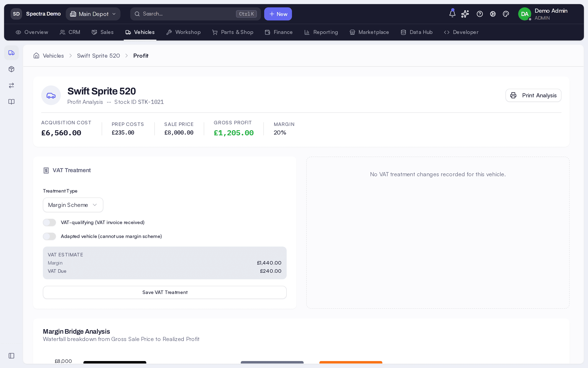The image size is (588, 368).
Task: Collapse sidebar using bottom-left panel icon
Action: pyautogui.click(x=11, y=356)
